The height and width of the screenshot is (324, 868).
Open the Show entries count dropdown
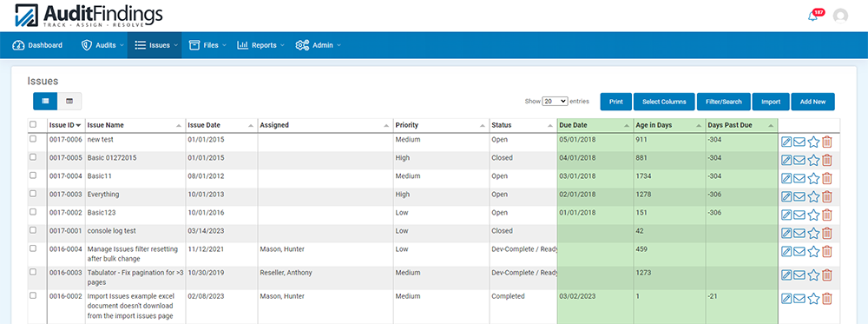click(x=556, y=102)
